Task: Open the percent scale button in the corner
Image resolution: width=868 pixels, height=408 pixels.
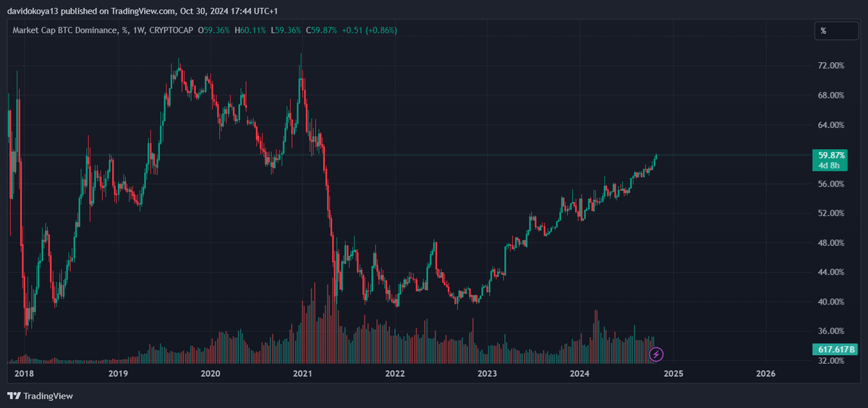Action: [x=836, y=30]
